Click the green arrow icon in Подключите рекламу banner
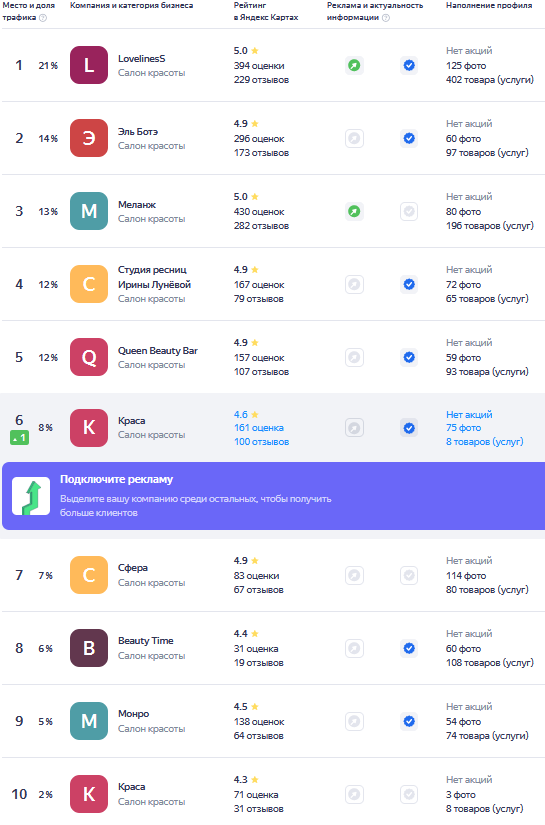The image size is (545, 825). coord(31,496)
